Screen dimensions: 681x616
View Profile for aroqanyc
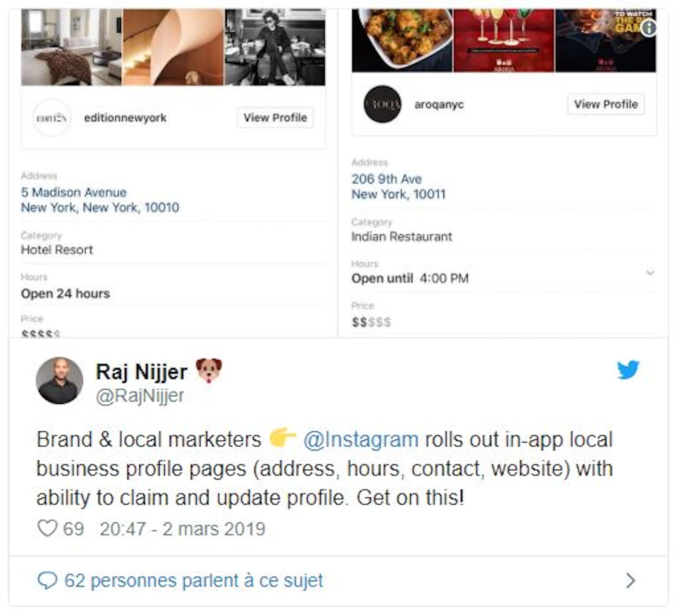(606, 104)
